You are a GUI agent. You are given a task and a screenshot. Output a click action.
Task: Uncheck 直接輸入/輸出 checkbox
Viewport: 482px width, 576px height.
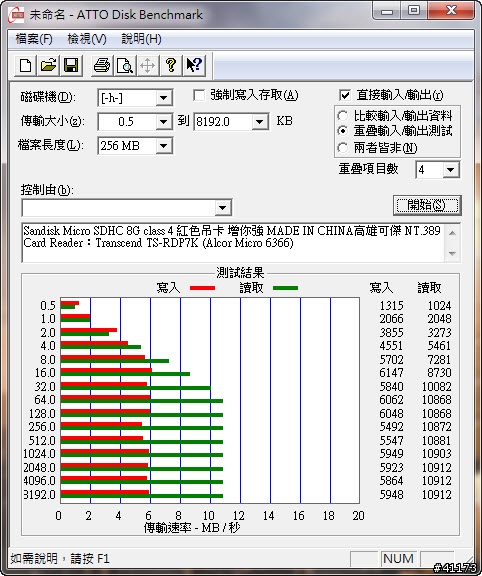345,96
